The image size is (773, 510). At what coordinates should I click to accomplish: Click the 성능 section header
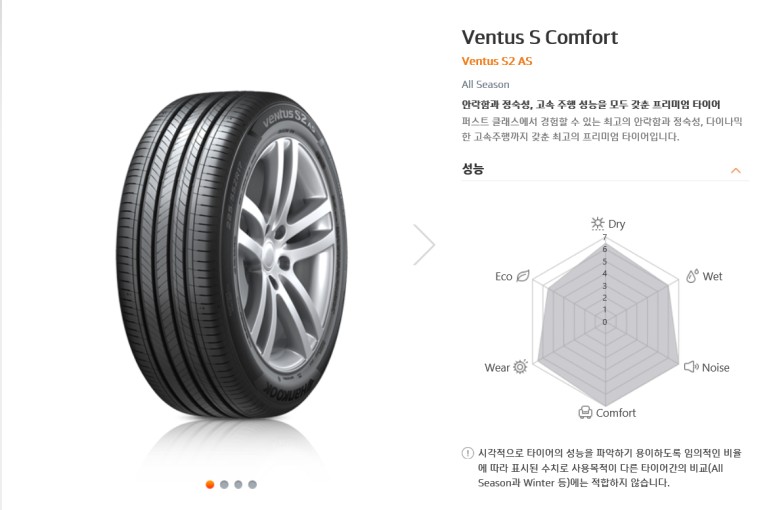tap(473, 169)
